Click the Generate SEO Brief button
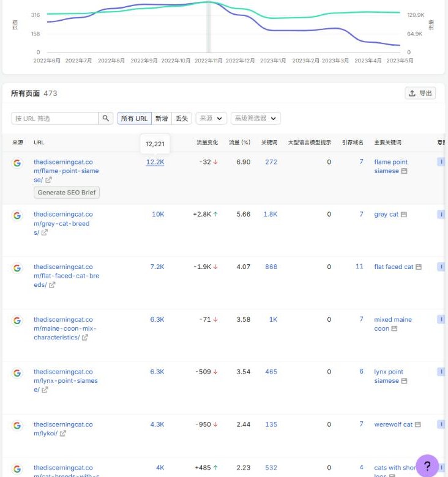 coord(67,193)
